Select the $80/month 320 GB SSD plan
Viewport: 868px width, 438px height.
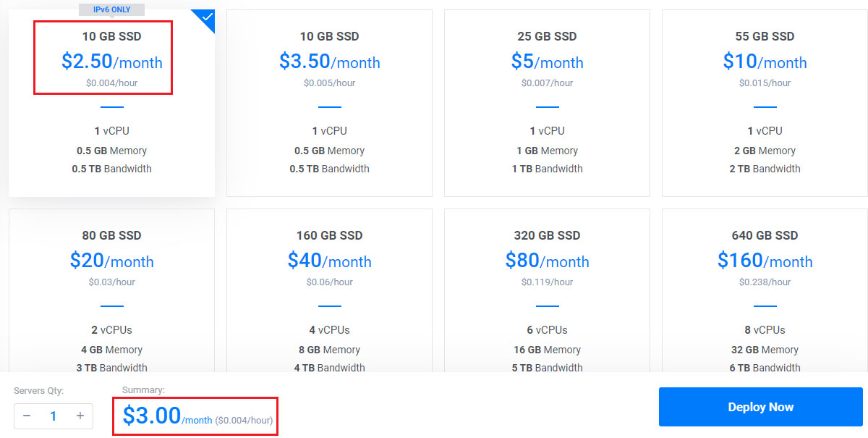click(x=547, y=291)
